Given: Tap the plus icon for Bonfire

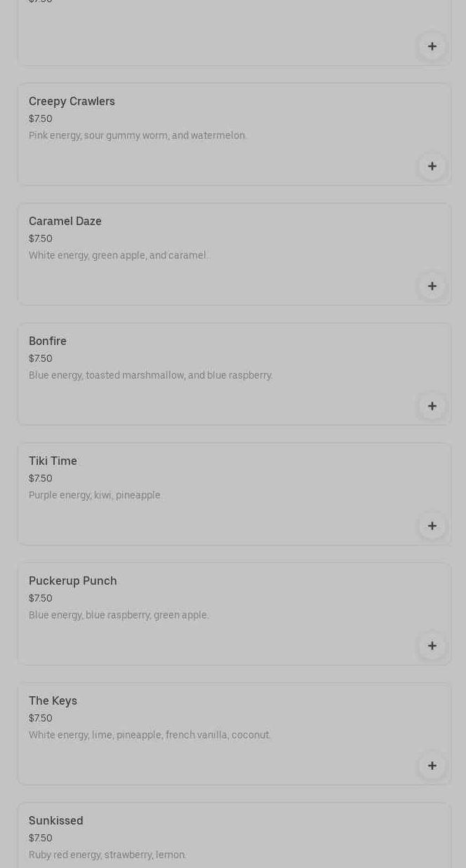Looking at the screenshot, I should pyautogui.click(x=432, y=406).
